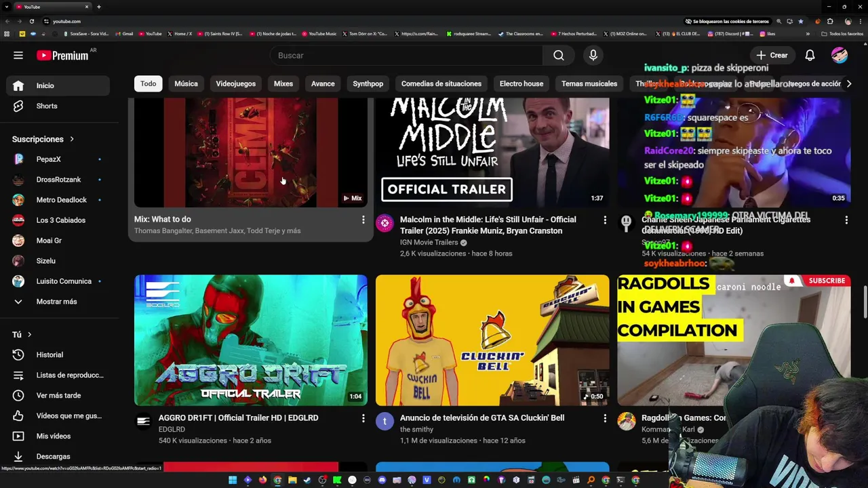Select the Synthpop chip
This screenshot has height=488, width=868.
tap(368, 83)
